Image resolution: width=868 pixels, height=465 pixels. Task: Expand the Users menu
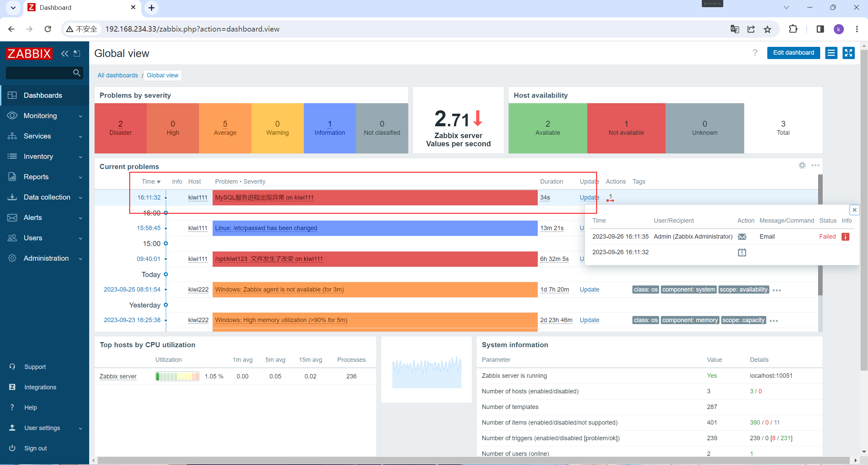click(44, 238)
